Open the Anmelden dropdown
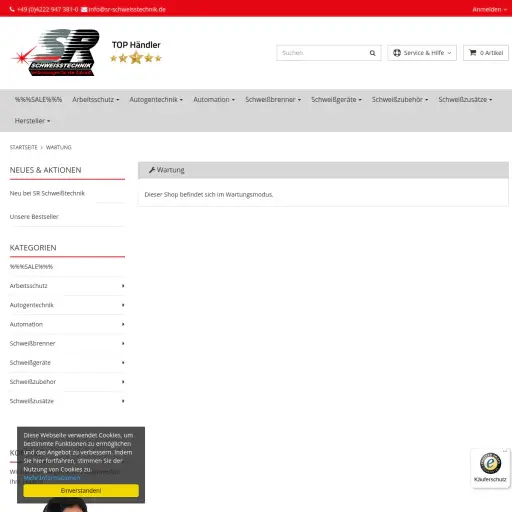Screen dimensions: 512x512 click(489, 9)
